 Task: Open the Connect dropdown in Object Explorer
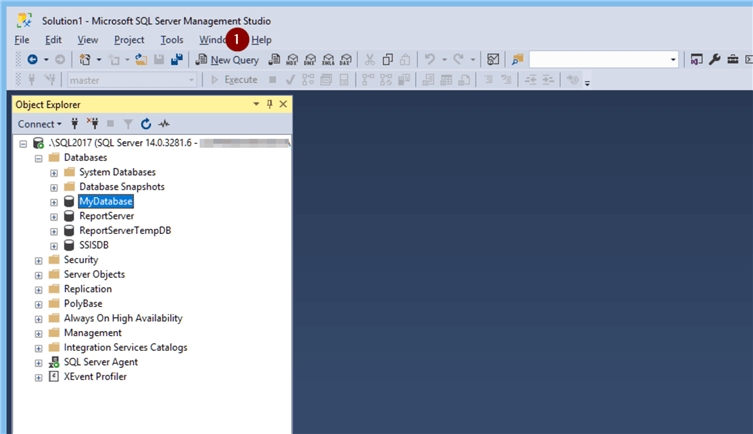[x=39, y=124]
